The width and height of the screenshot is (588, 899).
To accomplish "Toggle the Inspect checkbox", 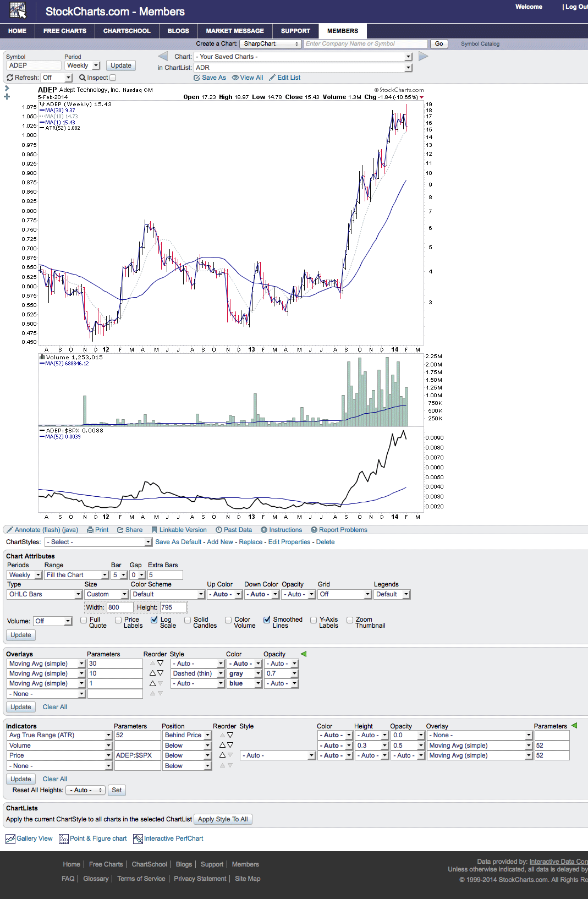I will click(x=113, y=78).
